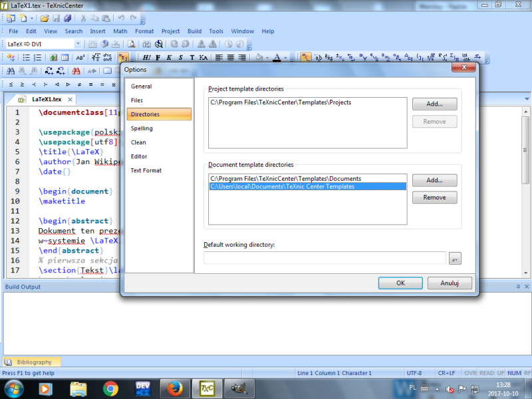Select Clean in Options sidebar
532x399 pixels.
159,142
